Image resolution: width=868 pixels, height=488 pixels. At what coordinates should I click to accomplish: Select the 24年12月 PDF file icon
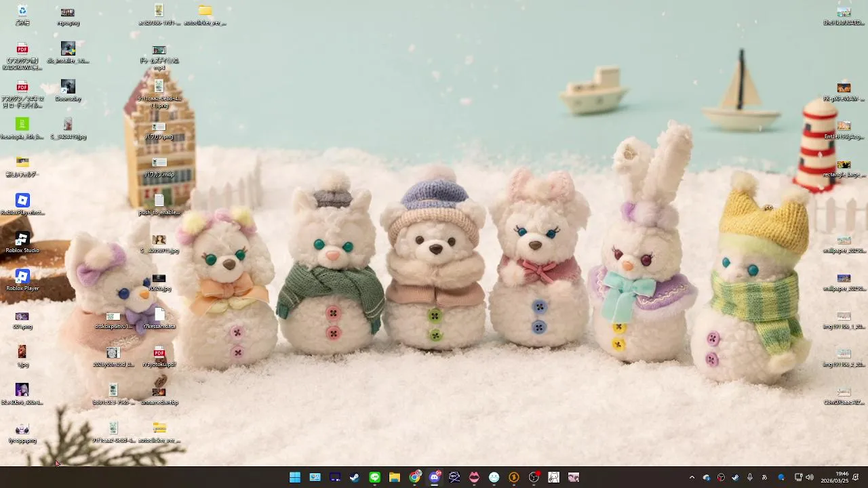(22, 94)
